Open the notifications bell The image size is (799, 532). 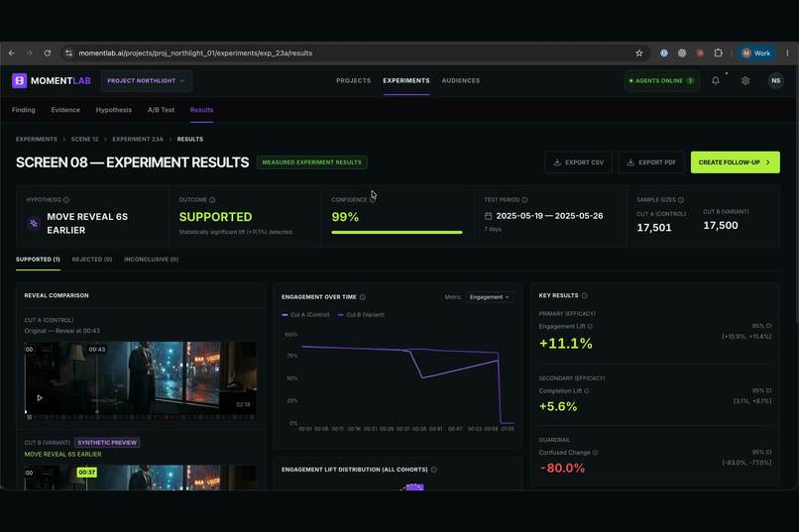pos(716,80)
